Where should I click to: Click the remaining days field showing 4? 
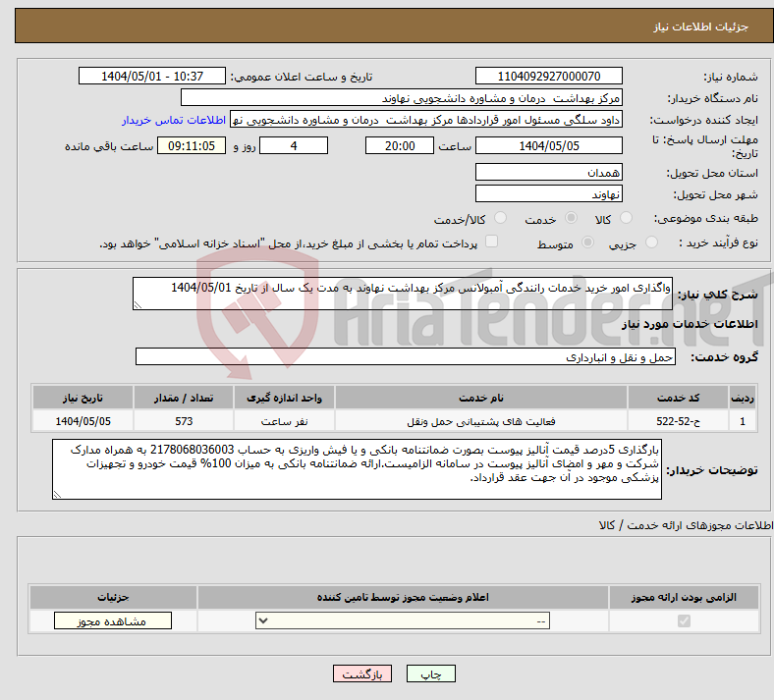[294, 145]
